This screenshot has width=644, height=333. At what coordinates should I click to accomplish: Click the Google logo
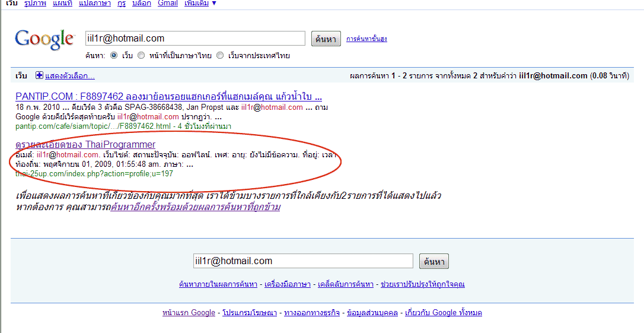(x=44, y=39)
